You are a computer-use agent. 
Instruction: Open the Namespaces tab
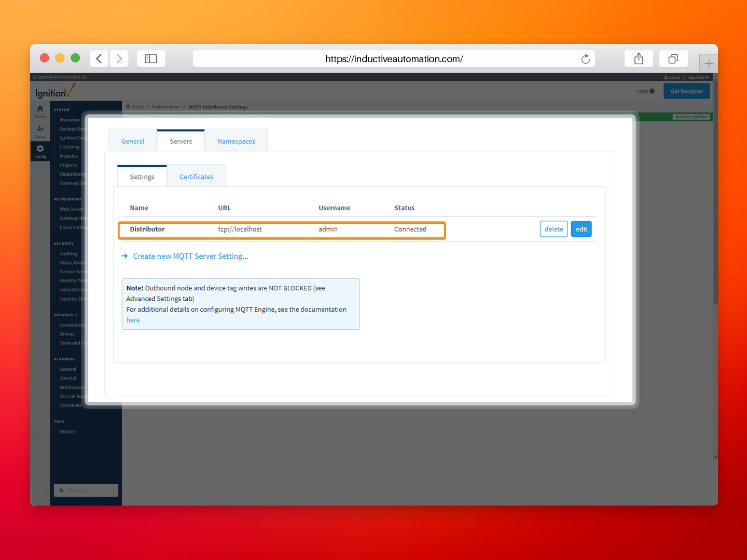pos(236,141)
